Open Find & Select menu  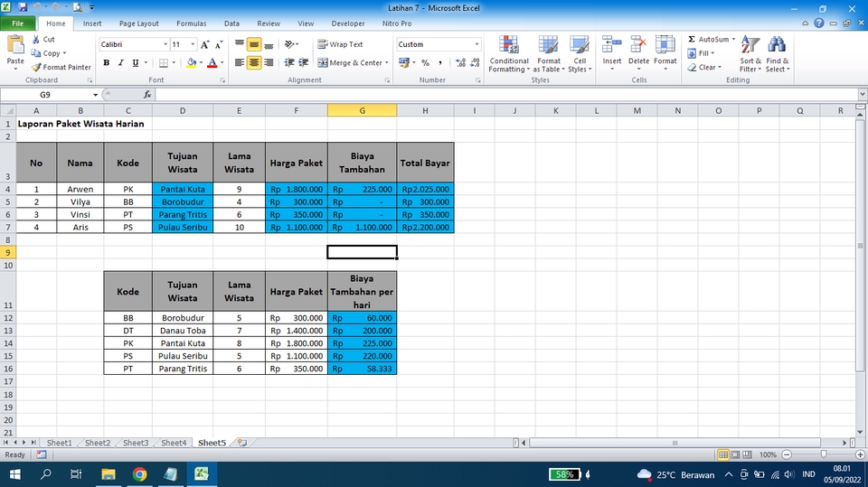[778, 53]
